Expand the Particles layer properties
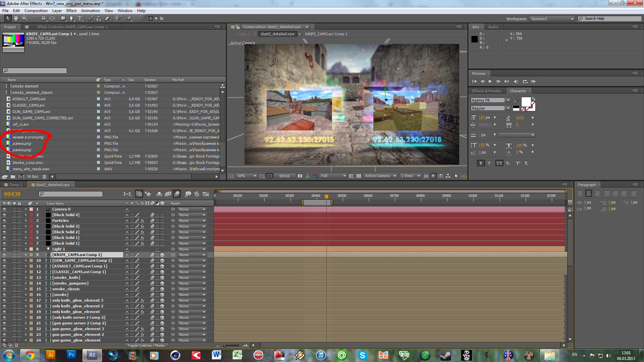The height and width of the screenshot is (362, 644). pyautogui.click(x=26, y=221)
